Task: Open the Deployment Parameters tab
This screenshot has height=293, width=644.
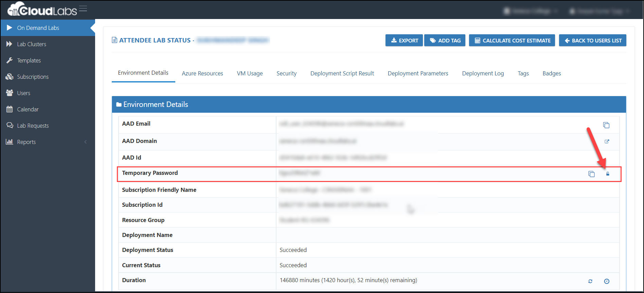Action: click(418, 73)
